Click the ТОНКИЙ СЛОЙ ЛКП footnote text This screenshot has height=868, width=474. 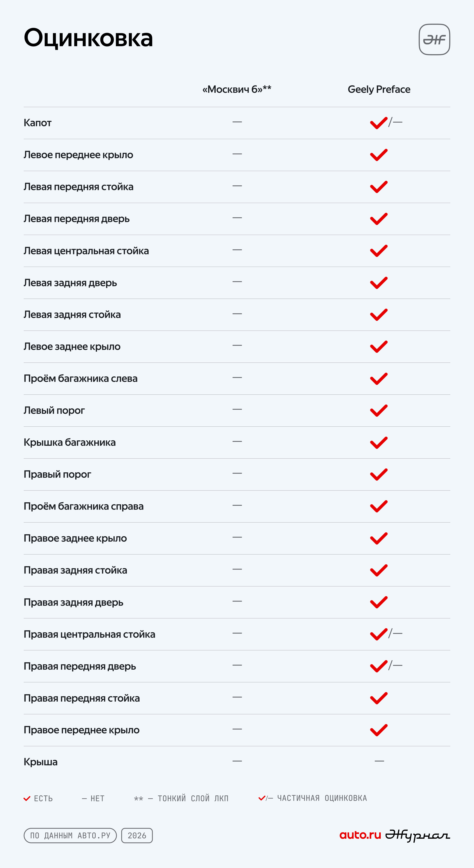coord(193,799)
